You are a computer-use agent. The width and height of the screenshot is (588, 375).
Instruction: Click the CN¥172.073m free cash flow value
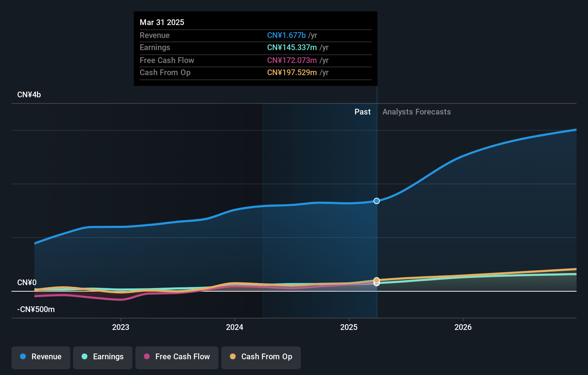pos(292,60)
